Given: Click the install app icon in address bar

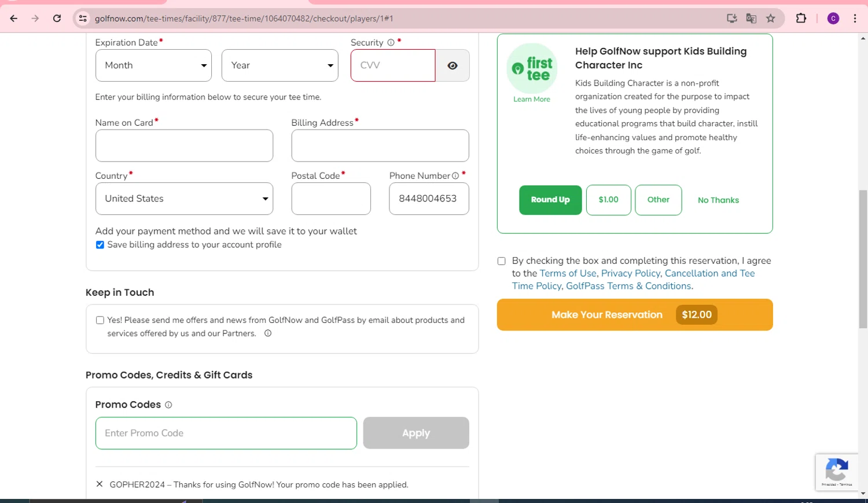Looking at the screenshot, I should click(732, 19).
